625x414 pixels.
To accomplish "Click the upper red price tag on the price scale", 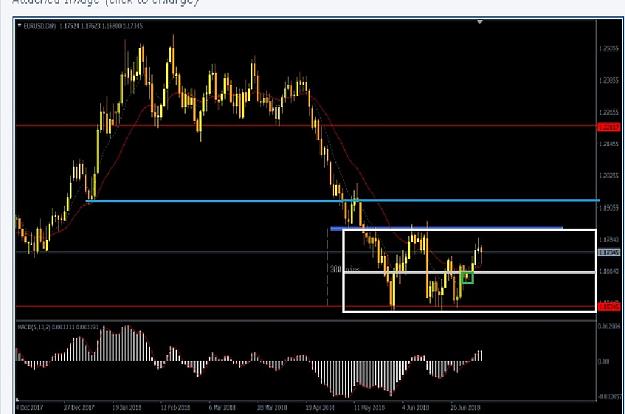I will [x=609, y=127].
